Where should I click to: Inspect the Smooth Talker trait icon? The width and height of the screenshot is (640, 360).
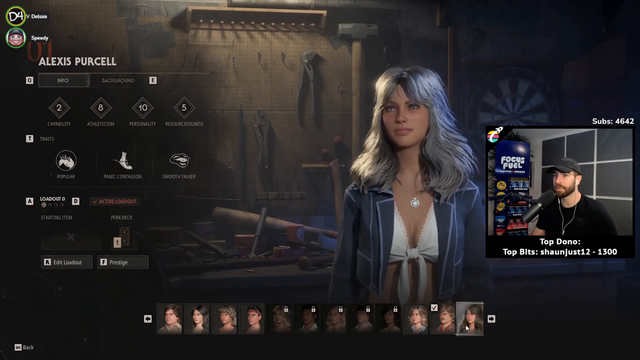(x=179, y=160)
